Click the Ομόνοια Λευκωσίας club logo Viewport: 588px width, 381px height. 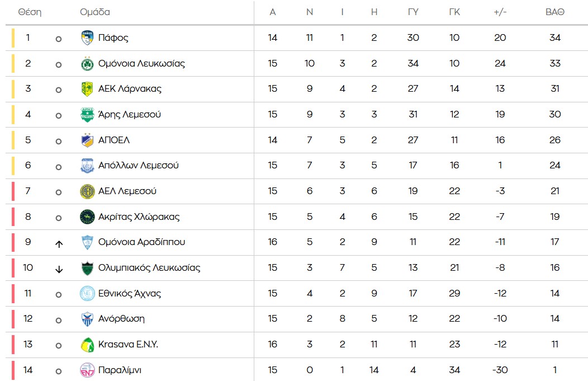87,64
